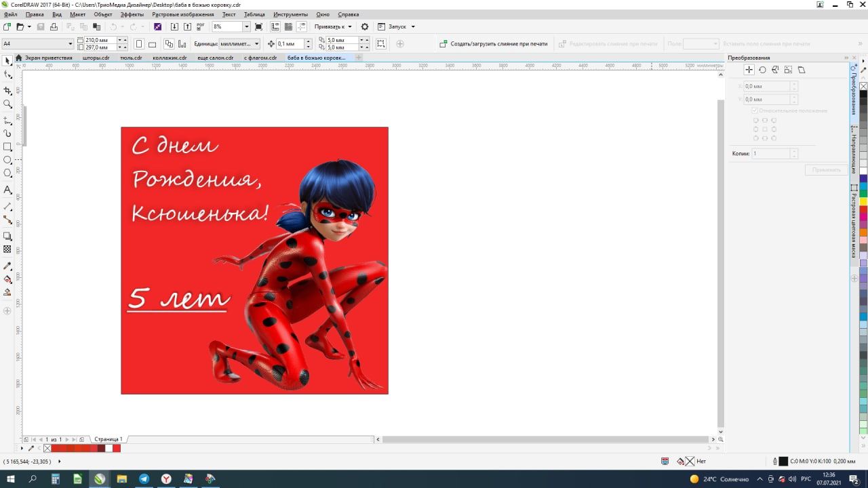Toggle Show grid button

coord(288,26)
